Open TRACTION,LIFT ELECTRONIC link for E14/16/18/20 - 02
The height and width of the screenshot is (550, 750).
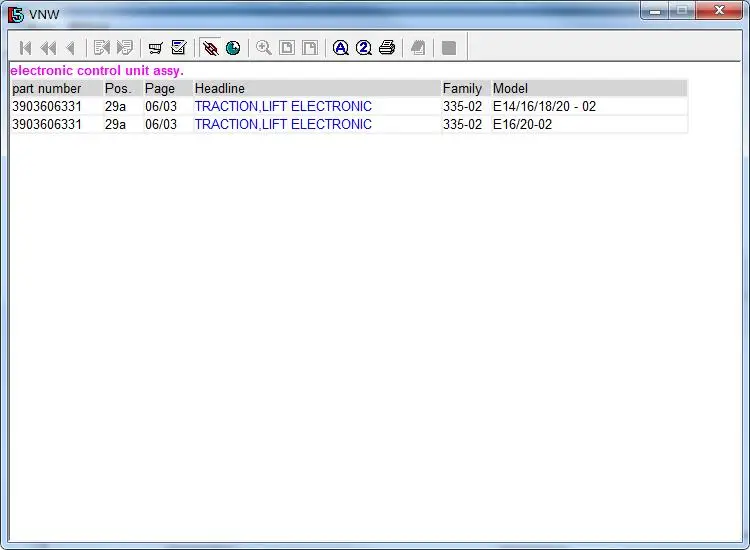pyautogui.click(x=283, y=106)
